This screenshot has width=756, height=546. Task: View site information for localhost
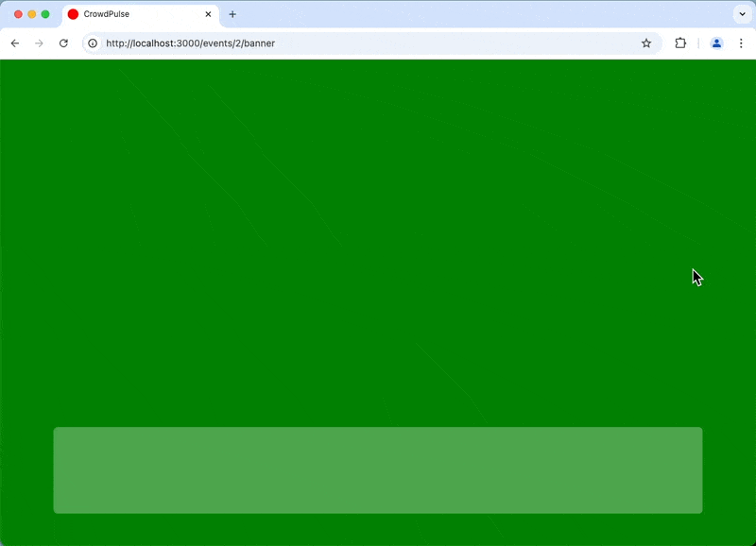(93, 43)
